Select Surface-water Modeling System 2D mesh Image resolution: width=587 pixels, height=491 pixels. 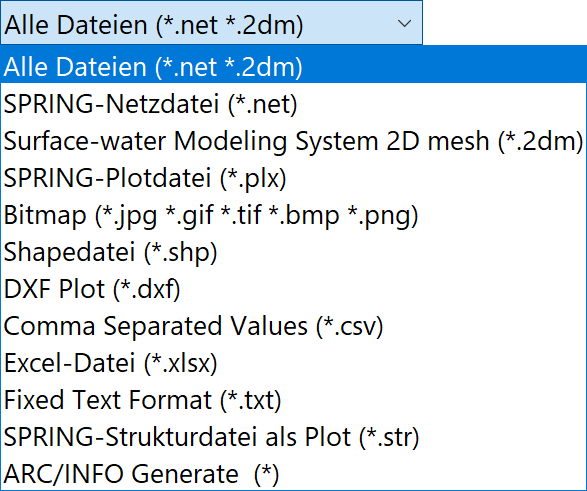point(294,140)
